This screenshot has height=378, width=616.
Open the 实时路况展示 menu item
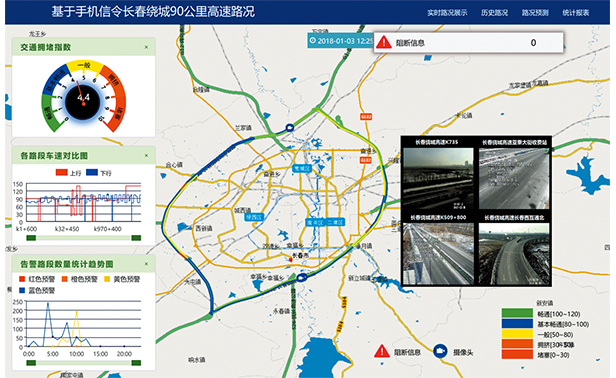coord(447,13)
